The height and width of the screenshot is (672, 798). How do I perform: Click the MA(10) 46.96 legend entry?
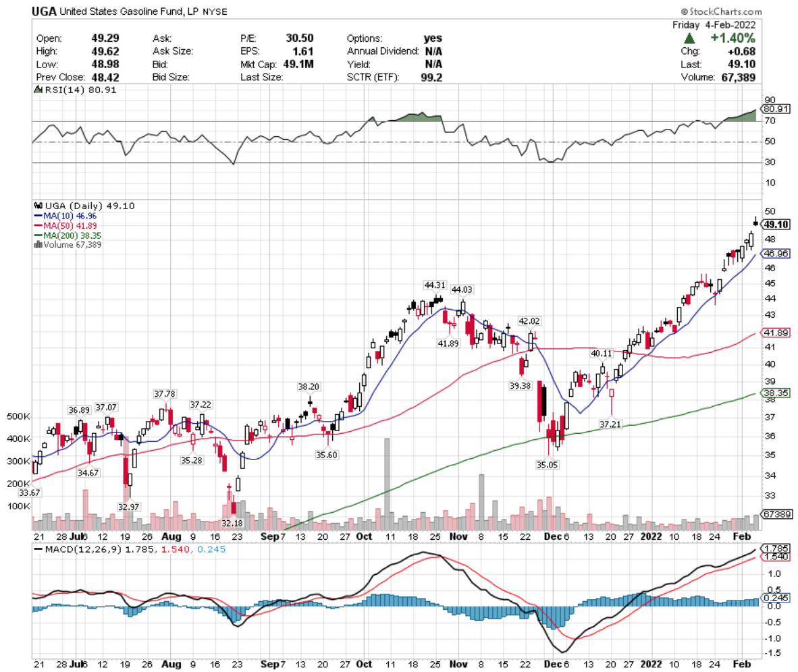[65, 216]
